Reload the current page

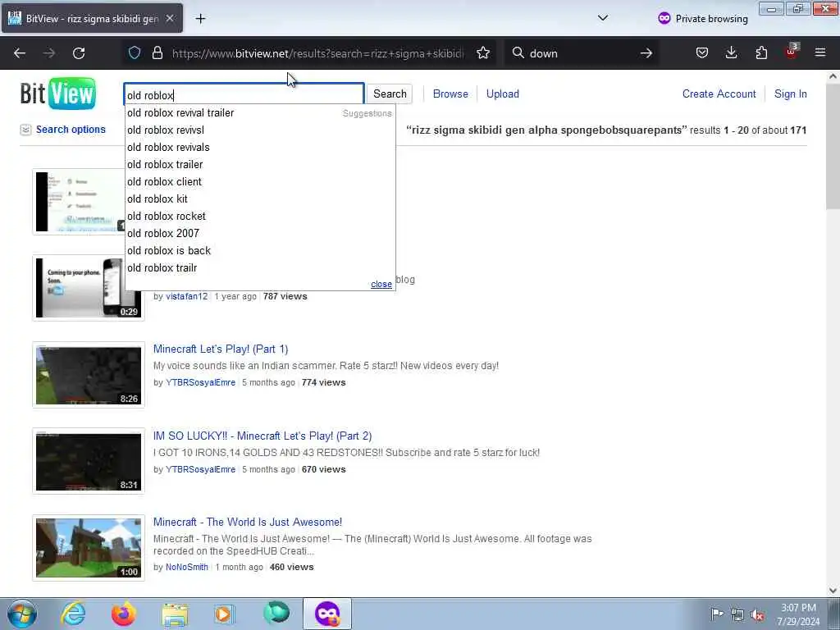pyautogui.click(x=79, y=53)
